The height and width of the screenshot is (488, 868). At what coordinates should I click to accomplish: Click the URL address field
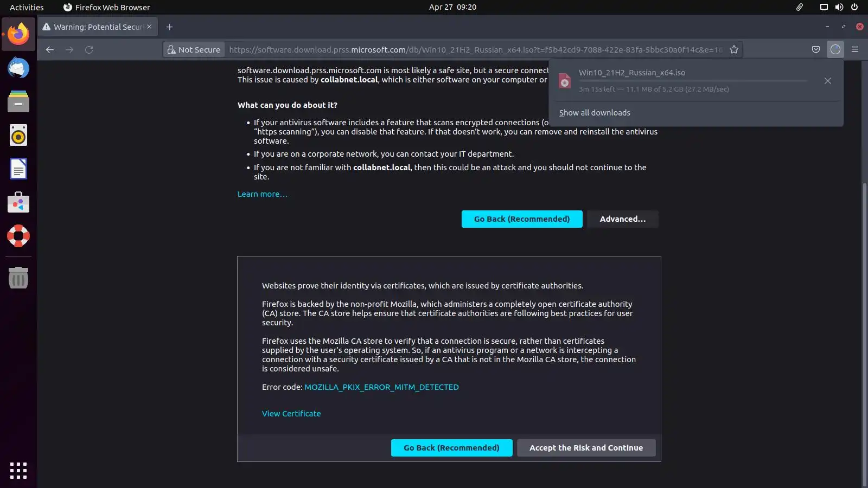[476, 49]
